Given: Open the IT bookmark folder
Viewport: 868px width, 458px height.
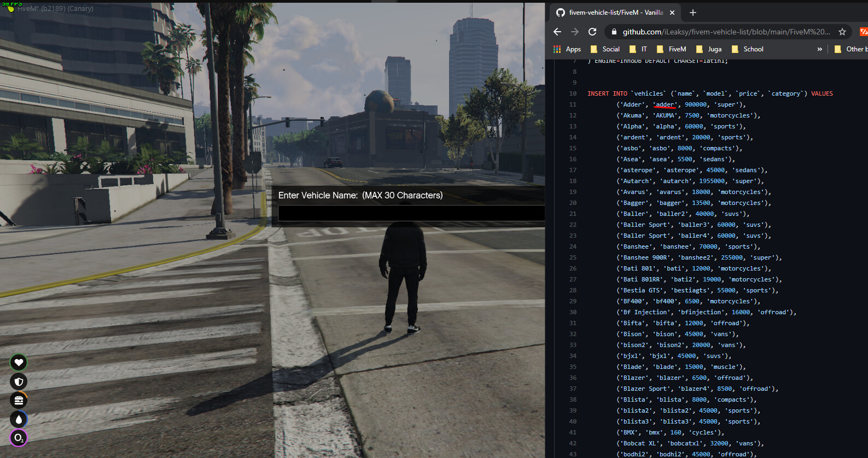Looking at the screenshot, I should coord(638,49).
